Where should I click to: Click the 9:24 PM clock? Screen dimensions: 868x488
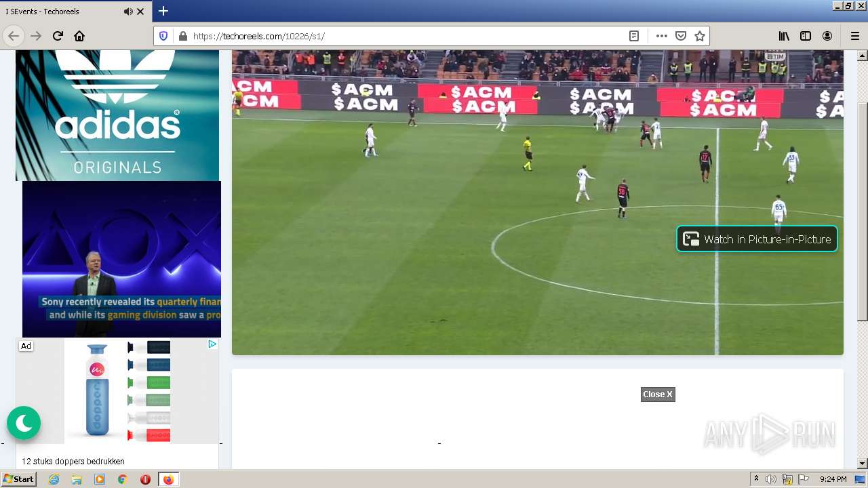pos(833,479)
